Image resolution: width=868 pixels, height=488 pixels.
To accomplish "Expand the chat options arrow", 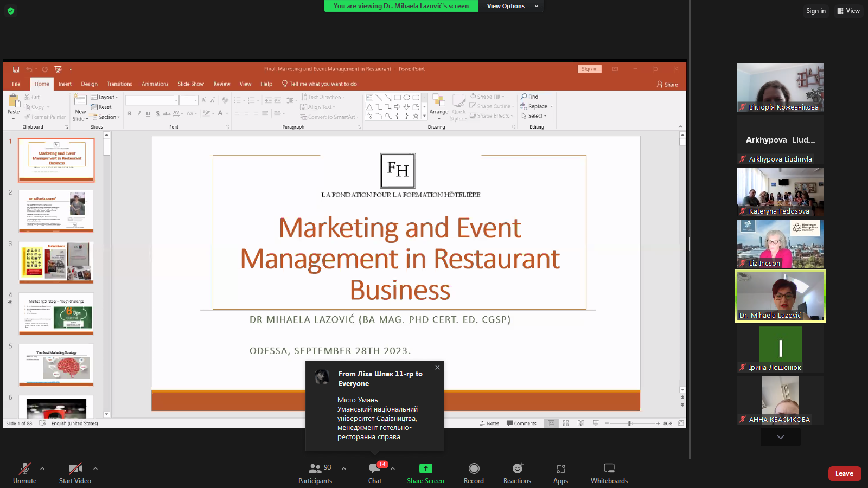I will pos(393,468).
